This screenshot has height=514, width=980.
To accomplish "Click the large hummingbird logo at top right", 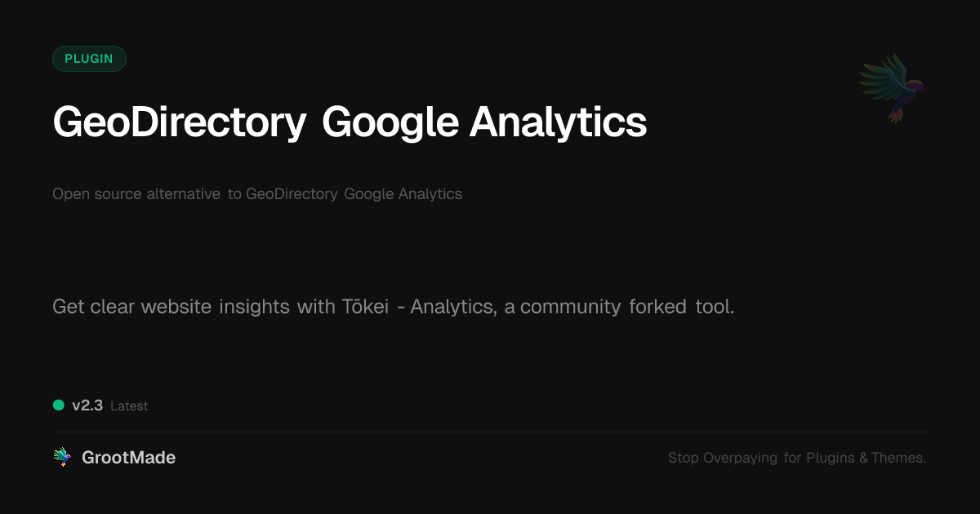I will 892,87.
